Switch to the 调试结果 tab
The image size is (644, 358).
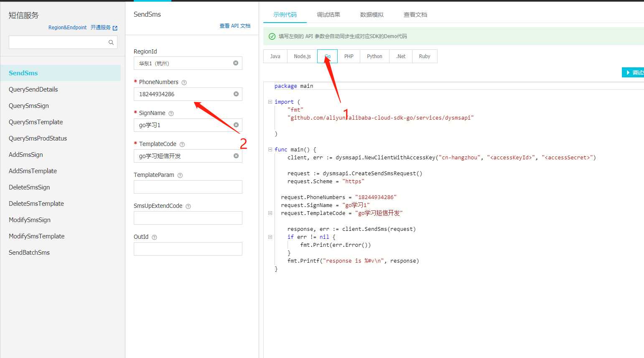click(328, 15)
